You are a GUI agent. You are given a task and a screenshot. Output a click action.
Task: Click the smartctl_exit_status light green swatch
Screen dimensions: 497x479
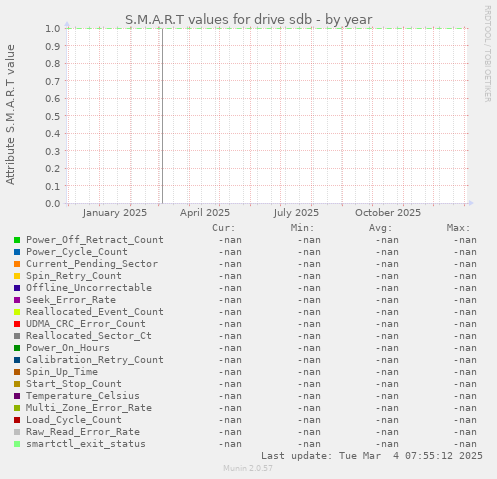(x=17, y=444)
